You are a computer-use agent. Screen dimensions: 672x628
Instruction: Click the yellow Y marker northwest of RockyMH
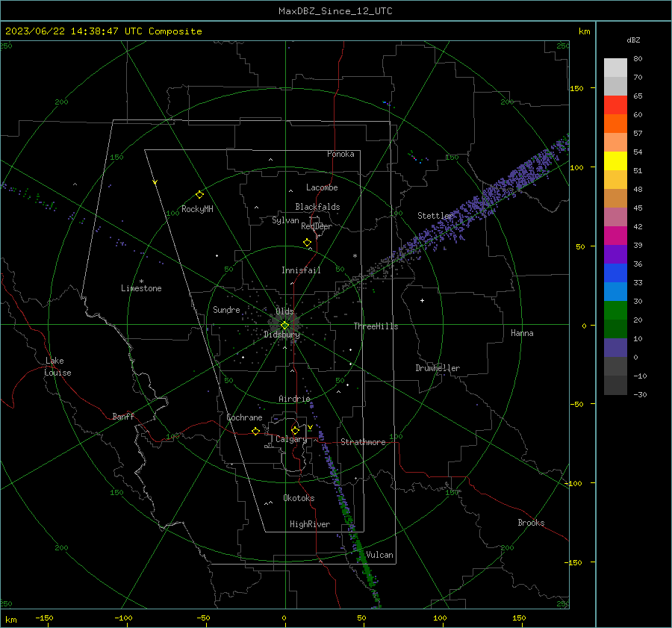coord(155,182)
